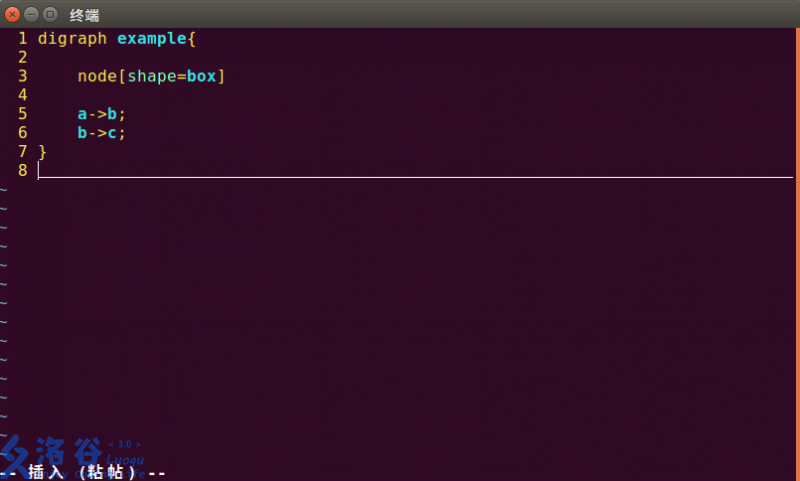
Task: Place cursor on b->c; statement
Action: pos(101,133)
